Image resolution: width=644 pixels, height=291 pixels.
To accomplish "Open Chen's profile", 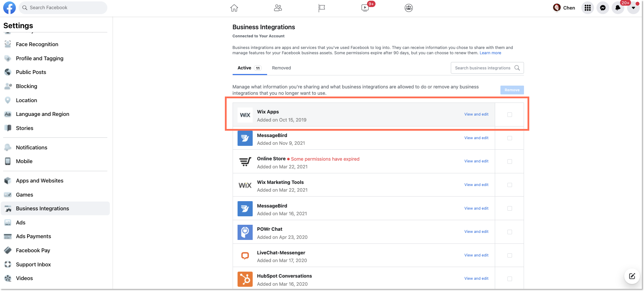I will click(564, 8).
